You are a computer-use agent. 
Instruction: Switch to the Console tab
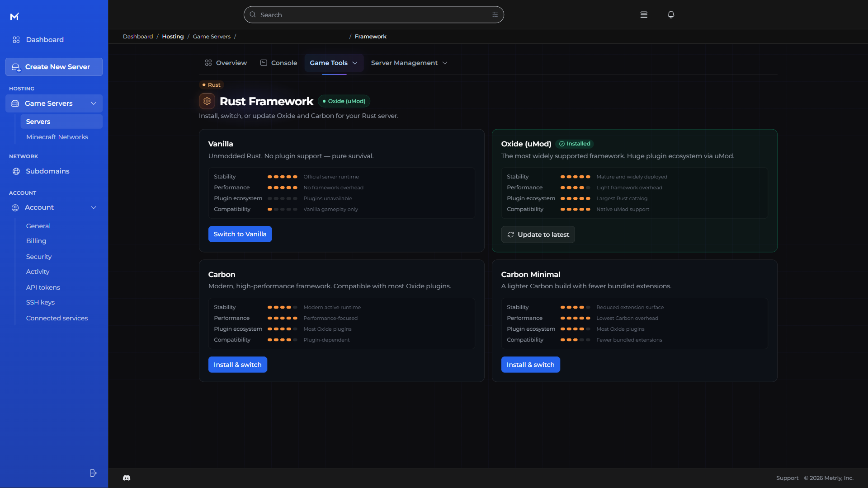tap(279, 63)
